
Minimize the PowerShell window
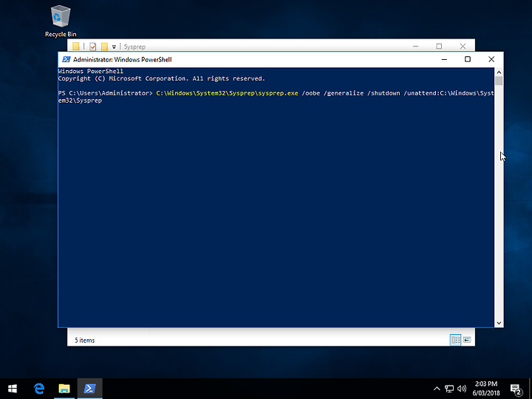(444, 59)
